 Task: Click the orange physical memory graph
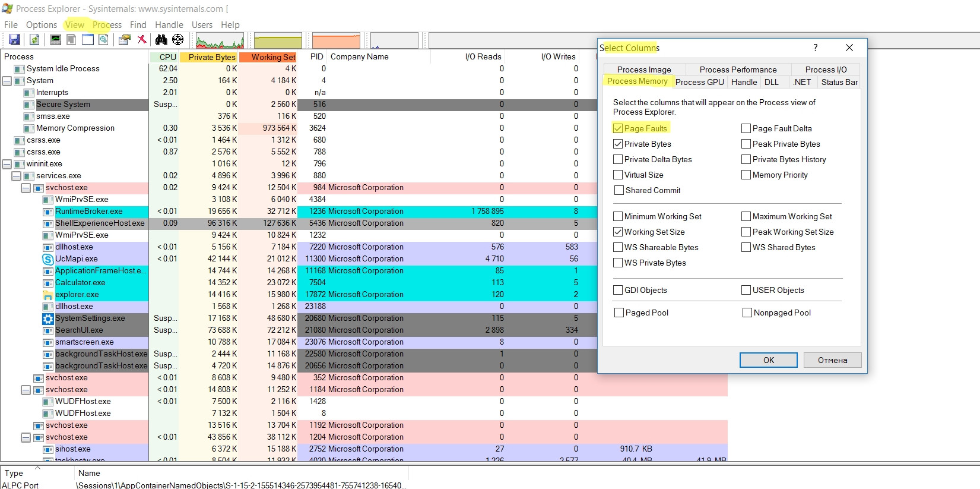336,40
